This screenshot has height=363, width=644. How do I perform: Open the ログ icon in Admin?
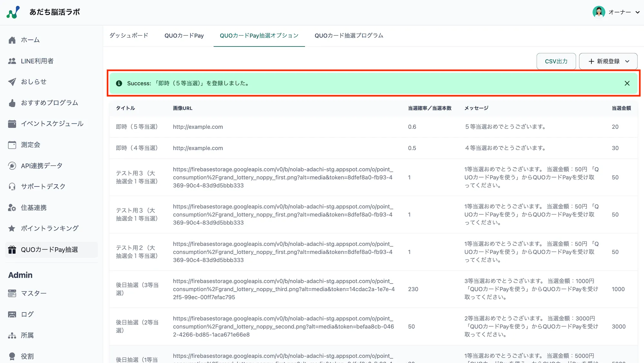pos(12,314)
